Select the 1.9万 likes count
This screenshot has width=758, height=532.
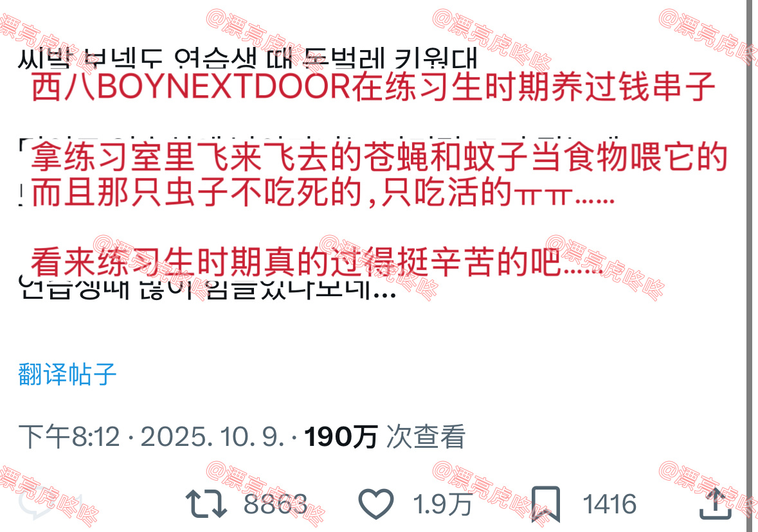tap(442, 504)
